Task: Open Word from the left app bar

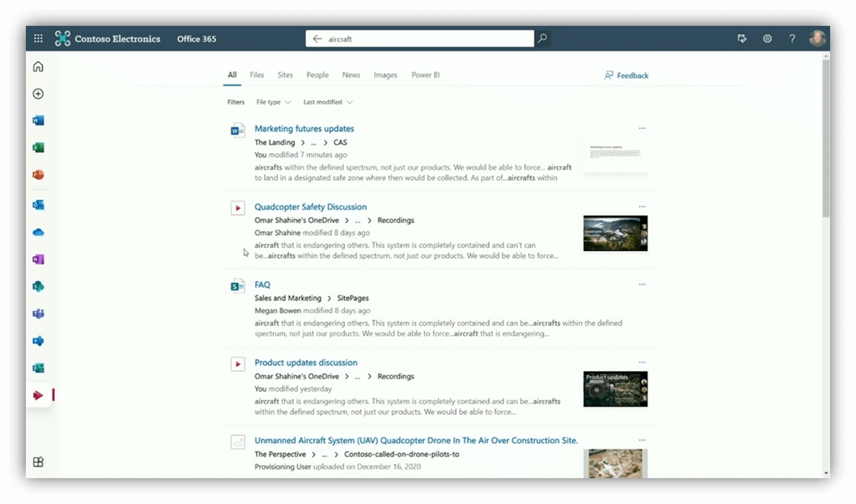Action: click(x=38, y=121)
